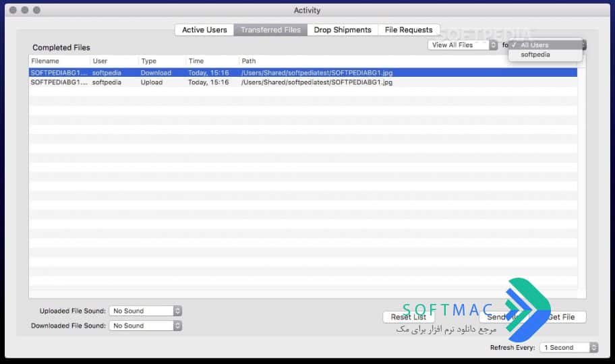Select the Download row for SOFTPEDIABG1

click(x=303, y=73)
